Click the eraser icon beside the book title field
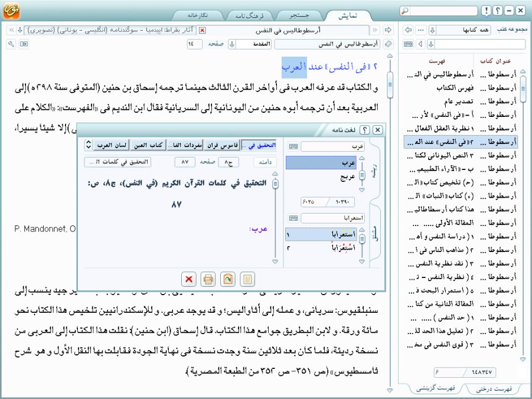 click(x=388, y=44)
